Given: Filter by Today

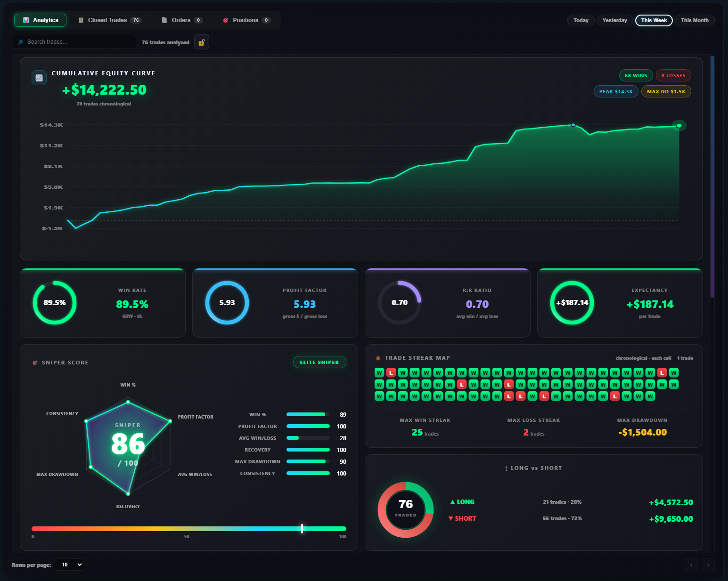Looking at the screenshot, I should (x=581, y=20).
